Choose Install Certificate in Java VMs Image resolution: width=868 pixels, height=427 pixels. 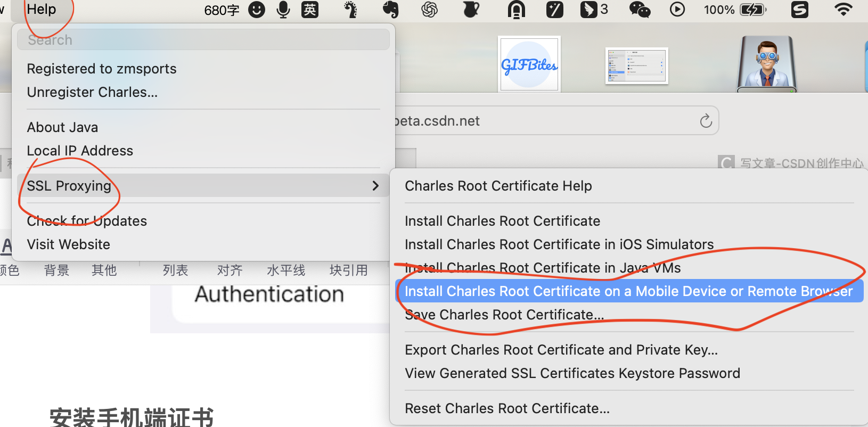click(543, 268)
